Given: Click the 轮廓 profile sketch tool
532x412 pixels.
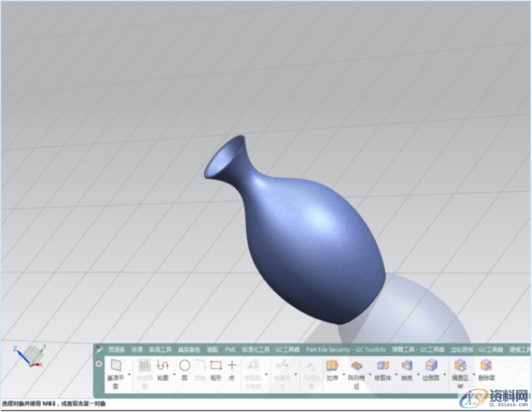Looking at the screenshot, I should (x=162, y=366).
